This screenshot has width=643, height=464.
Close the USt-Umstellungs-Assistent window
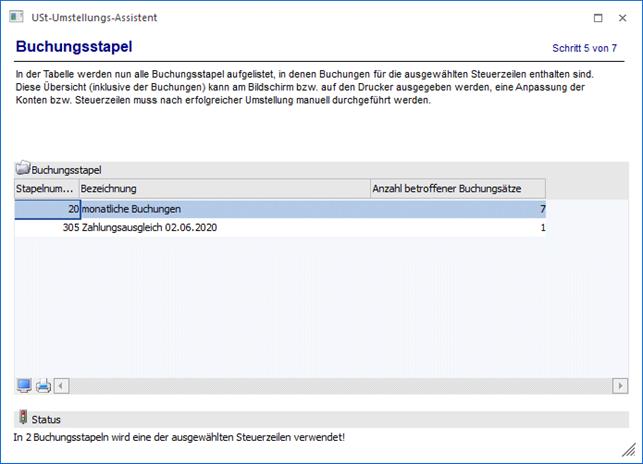pos(624,18)
